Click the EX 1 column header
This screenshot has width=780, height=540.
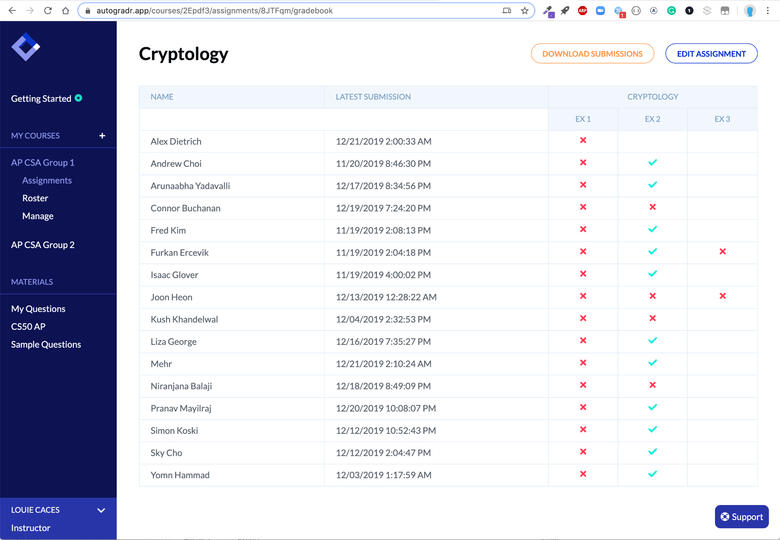[x=583, y=119]
